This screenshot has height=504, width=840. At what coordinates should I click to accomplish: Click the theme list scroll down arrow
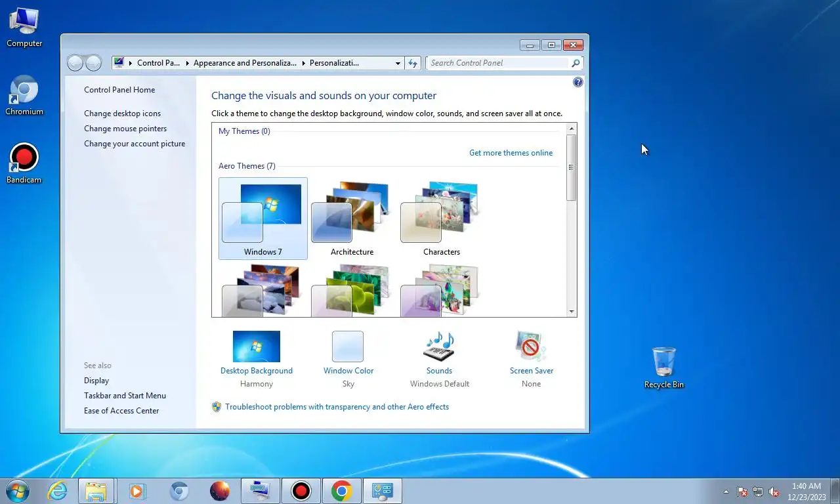tap(572, 312)
